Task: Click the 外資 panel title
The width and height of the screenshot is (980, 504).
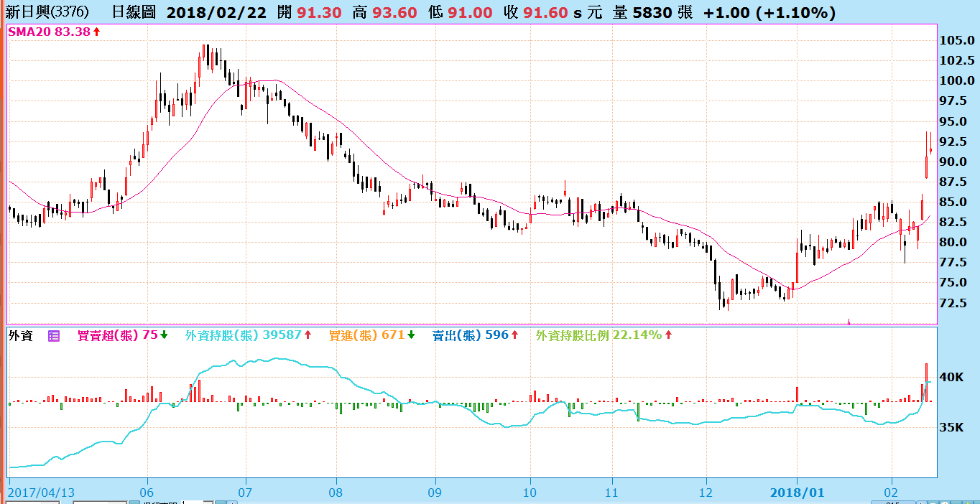Action: 20,335
